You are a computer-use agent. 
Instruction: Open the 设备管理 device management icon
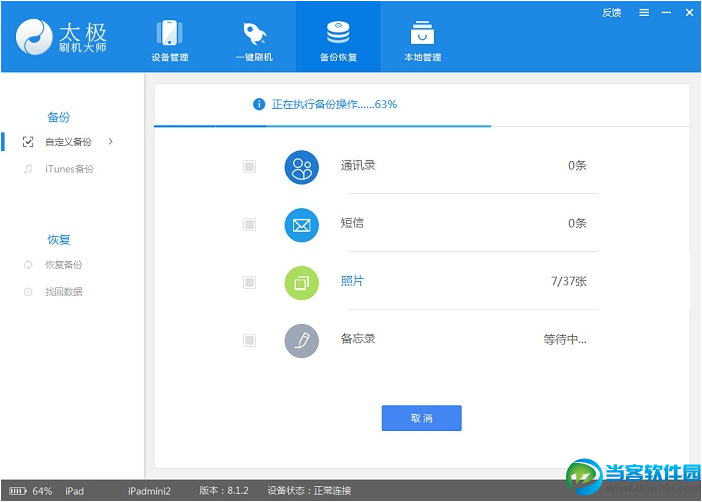point(169,33)
